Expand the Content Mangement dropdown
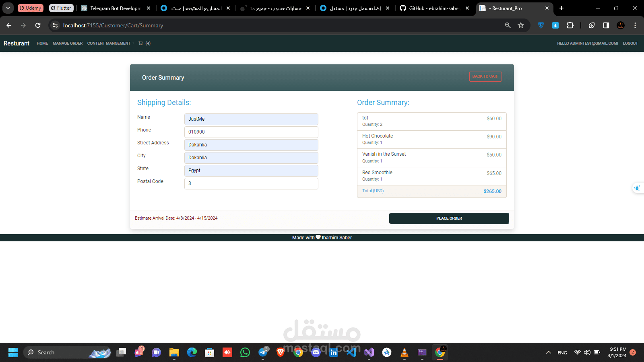This screenshot has height=362, width=644. coord(111,43)
